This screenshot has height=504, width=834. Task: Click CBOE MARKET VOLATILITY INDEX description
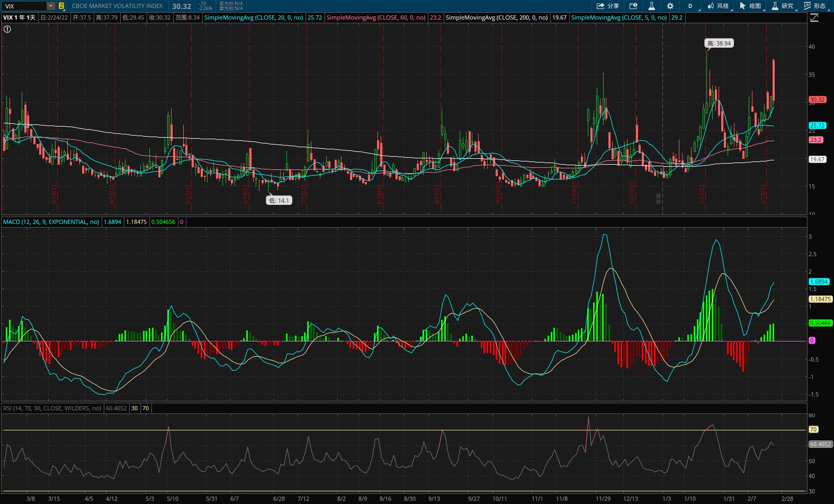(x=118, y=6)
